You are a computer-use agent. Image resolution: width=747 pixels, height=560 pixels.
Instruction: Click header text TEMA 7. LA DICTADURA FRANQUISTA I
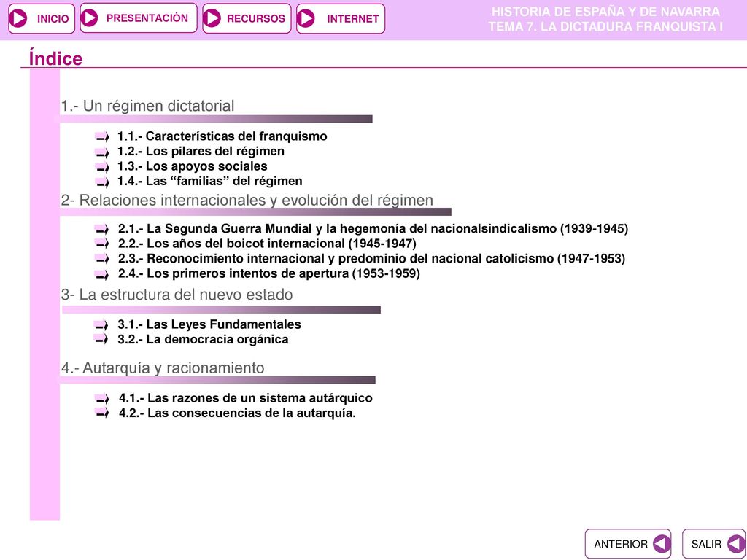coord(605,27)
